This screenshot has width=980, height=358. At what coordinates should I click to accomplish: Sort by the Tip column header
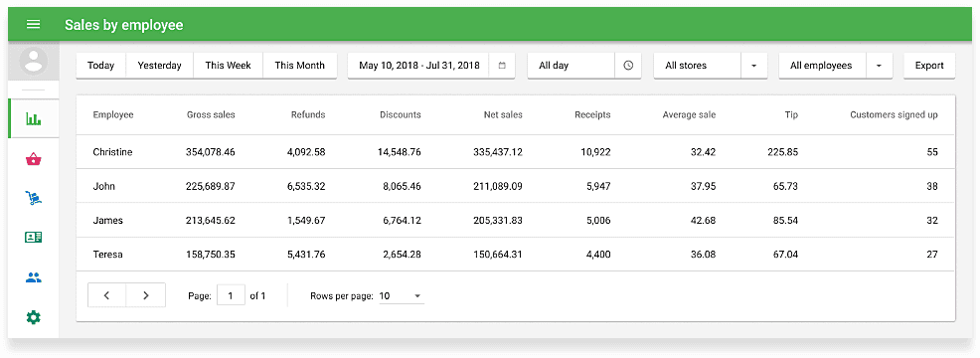point(791,114)
